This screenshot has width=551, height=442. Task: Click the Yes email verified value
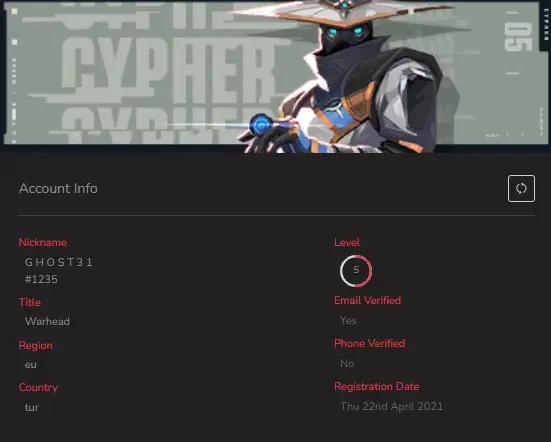click(x=348, y=320)
